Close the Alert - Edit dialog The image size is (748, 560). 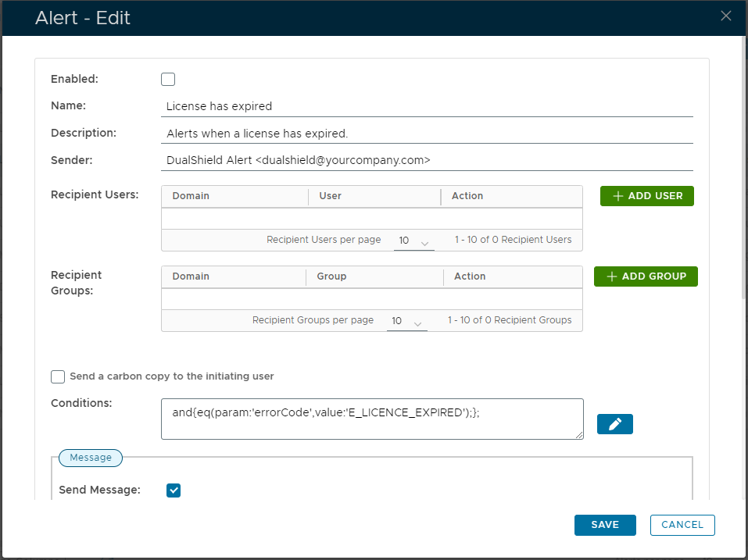coord(725,16)
